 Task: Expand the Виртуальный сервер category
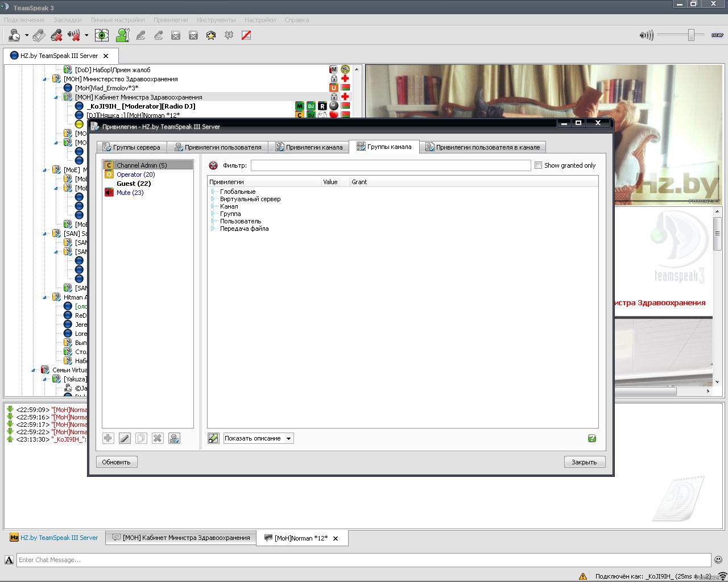213,199
